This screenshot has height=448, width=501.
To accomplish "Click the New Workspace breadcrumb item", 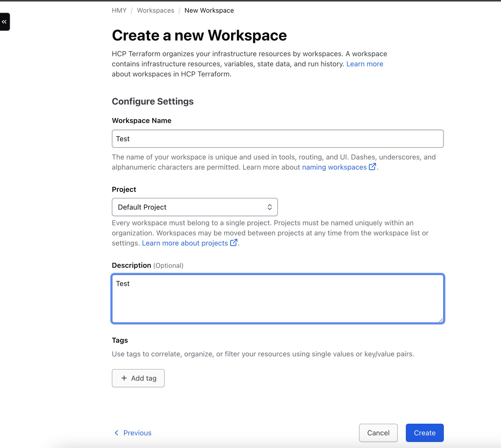I will (209, 10).
